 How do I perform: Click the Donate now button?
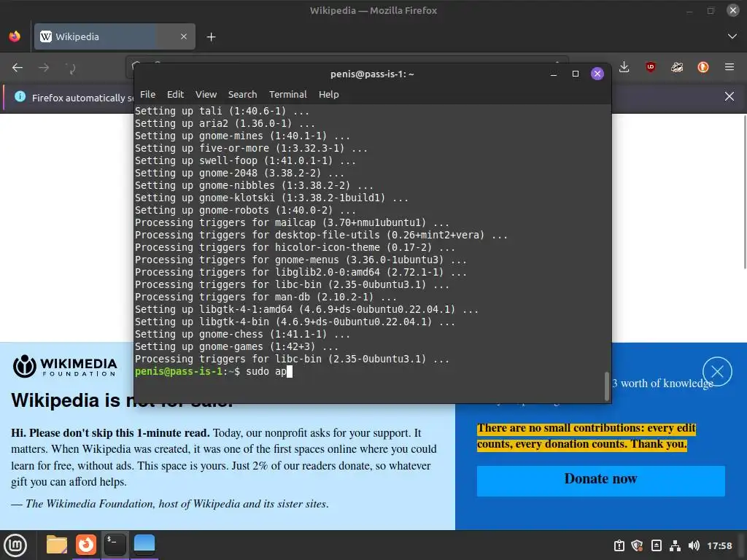[601, 481]
